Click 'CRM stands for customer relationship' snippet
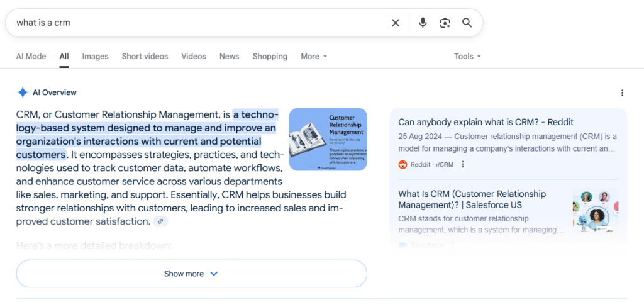The image size is (644, 307). [480, 224]
